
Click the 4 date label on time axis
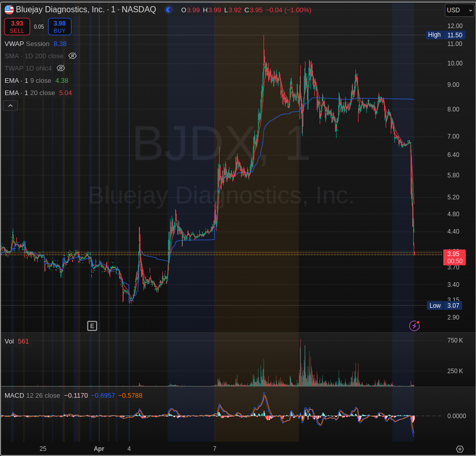click(x=129, y=449)
